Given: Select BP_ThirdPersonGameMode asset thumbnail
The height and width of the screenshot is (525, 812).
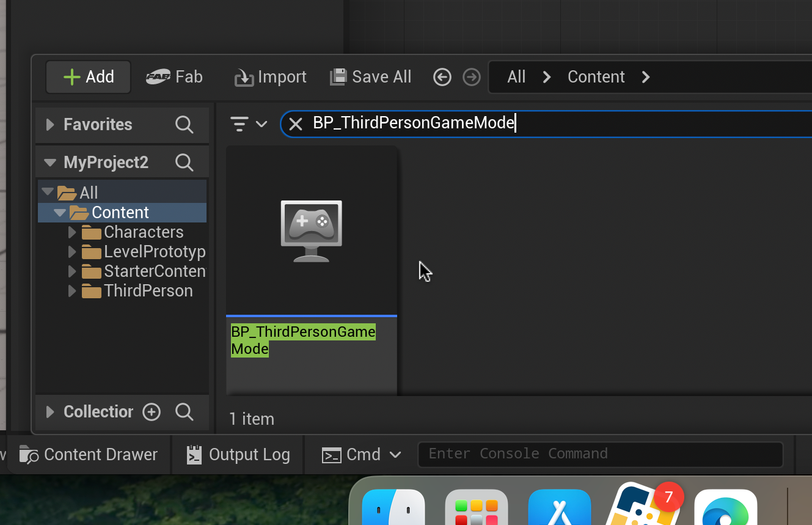Looking at the screenshot, I should 312,232.
